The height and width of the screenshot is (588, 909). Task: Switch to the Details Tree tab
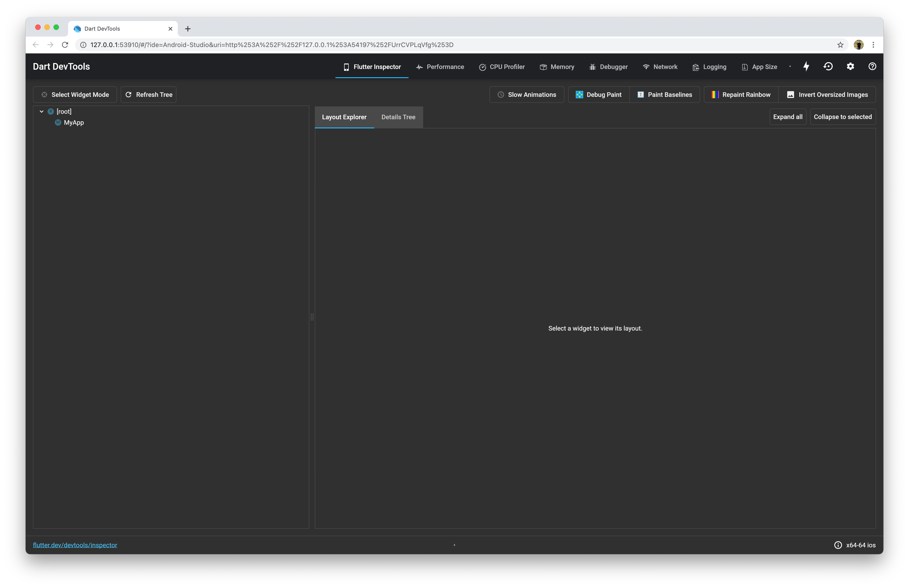click(x=398, y=117)
